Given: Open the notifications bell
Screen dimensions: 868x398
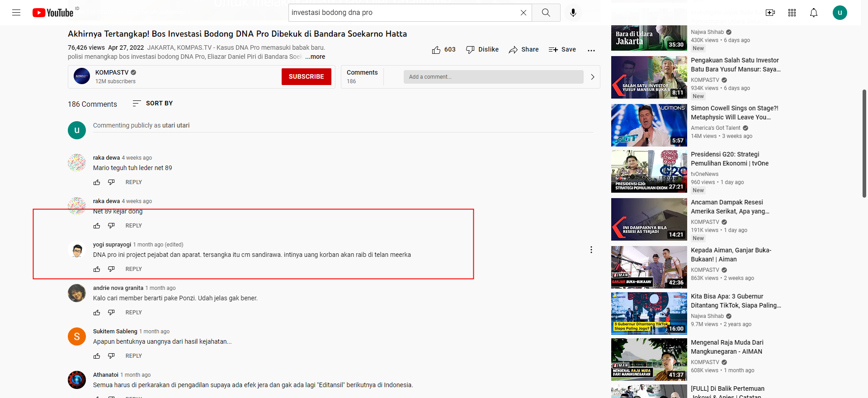Looking at the screenshot, I should [x=814, y=13].
